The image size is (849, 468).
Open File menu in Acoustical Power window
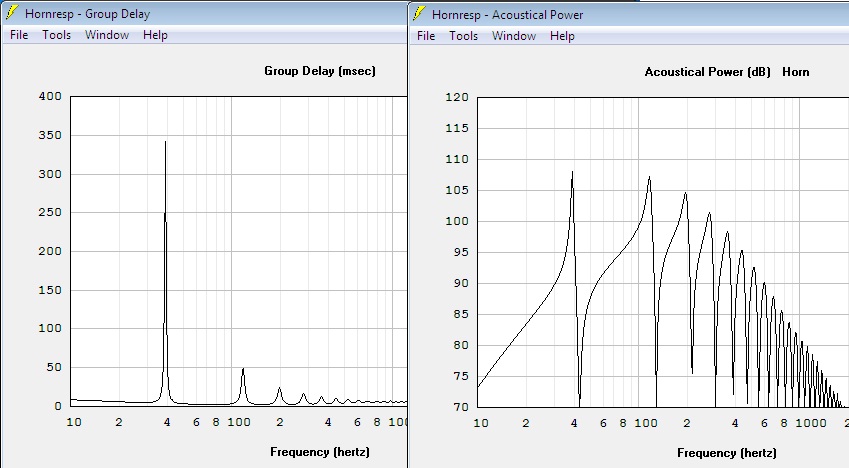(426, 36)
